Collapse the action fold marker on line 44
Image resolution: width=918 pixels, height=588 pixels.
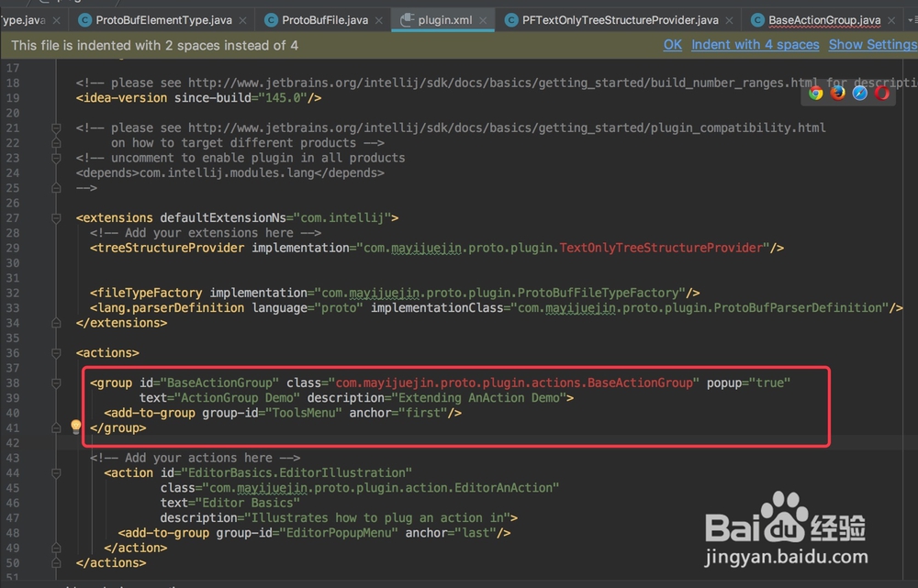[56, 473]
